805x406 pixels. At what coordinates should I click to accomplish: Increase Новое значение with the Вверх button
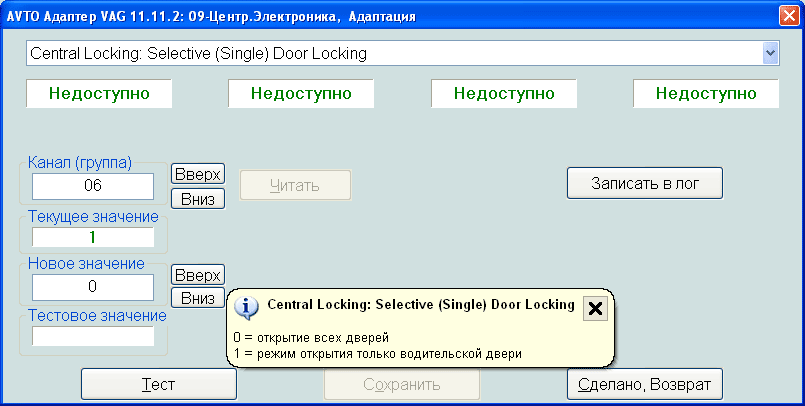(x=197, y=274)
